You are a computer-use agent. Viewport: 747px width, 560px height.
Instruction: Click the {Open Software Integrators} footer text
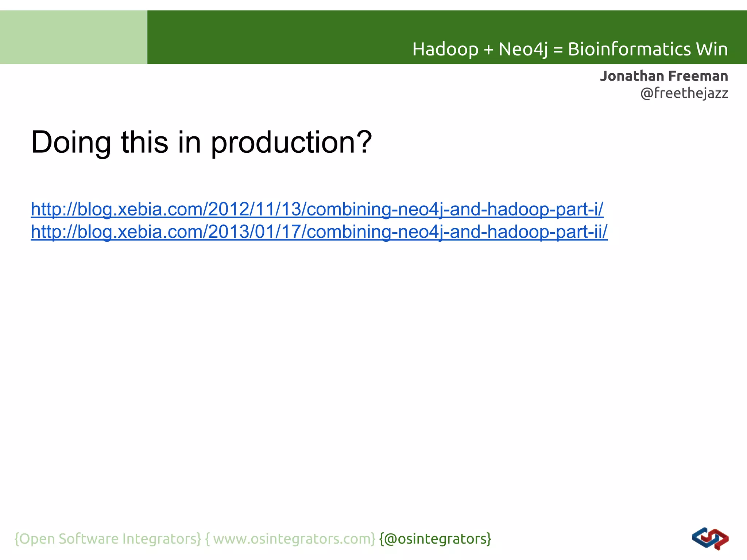point(108,539)
